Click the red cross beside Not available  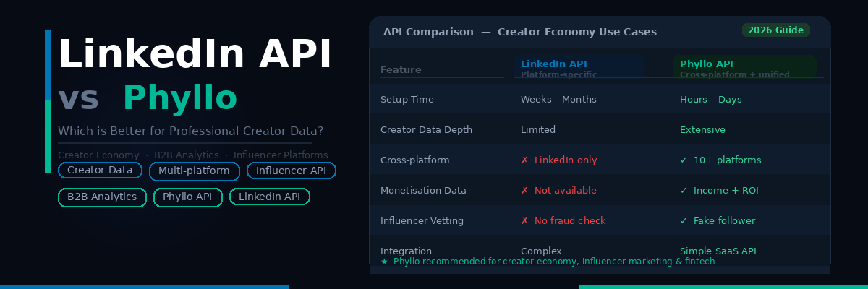(524, 190)
